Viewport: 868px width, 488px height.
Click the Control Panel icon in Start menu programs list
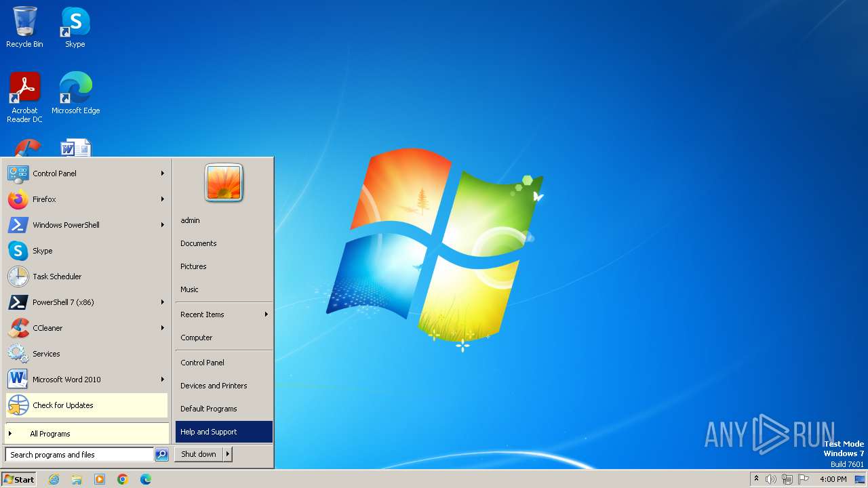coord(18,174)
